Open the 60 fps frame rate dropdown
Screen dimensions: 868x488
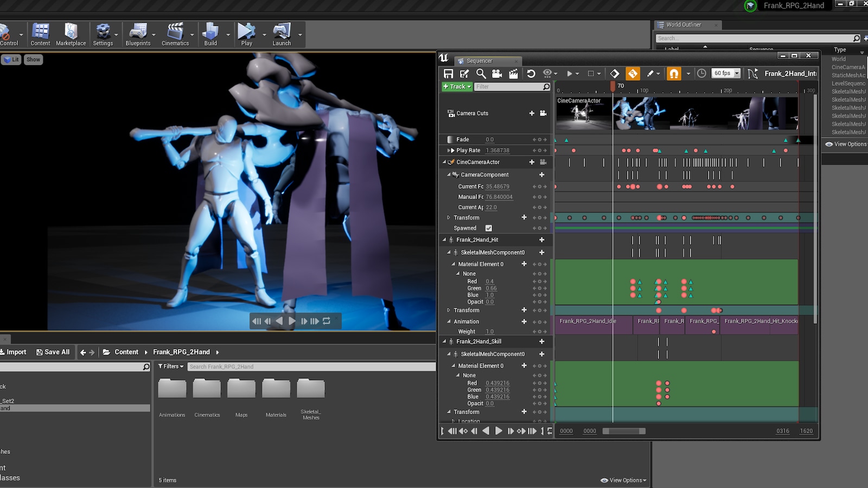point(726,73)
